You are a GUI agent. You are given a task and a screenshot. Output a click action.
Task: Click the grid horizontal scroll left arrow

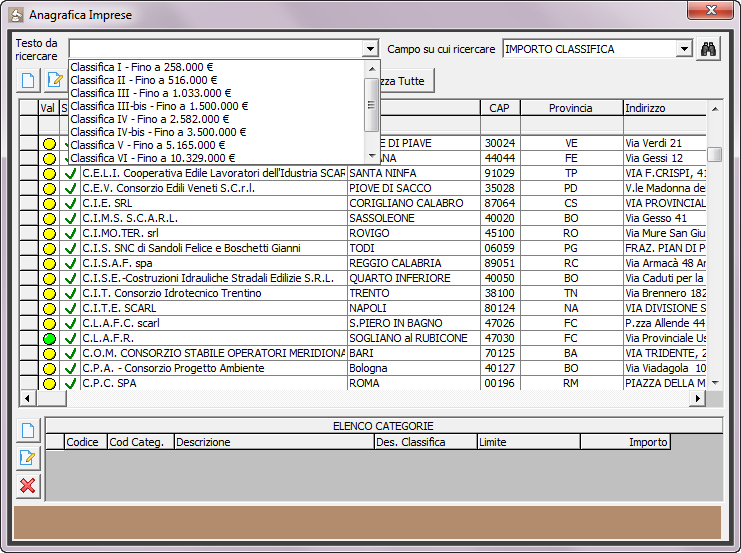[28, 398]
